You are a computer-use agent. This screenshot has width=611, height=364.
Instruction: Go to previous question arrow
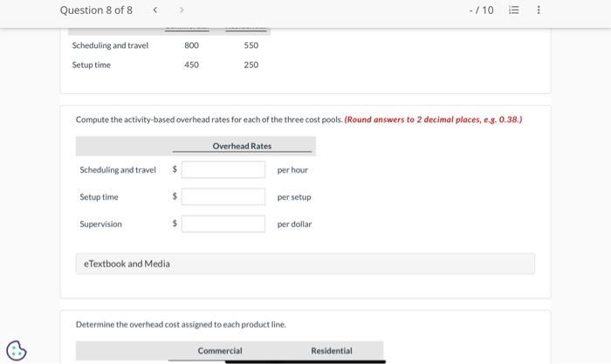pos(155,10)
